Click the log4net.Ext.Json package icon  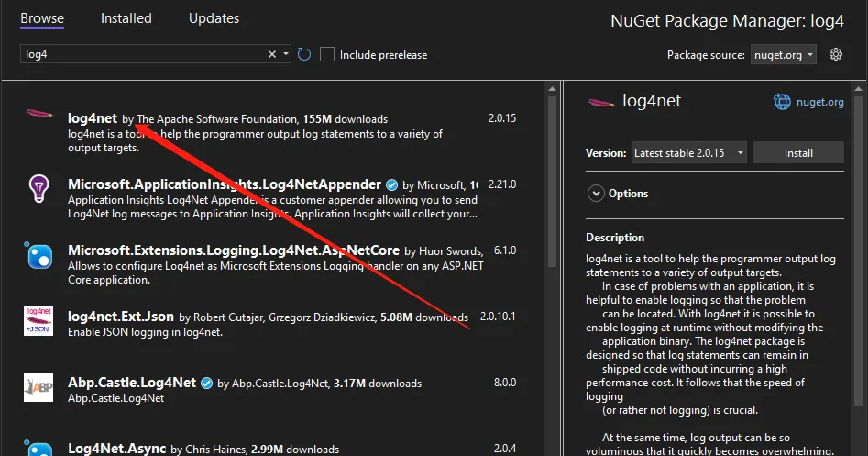(38, 321)
